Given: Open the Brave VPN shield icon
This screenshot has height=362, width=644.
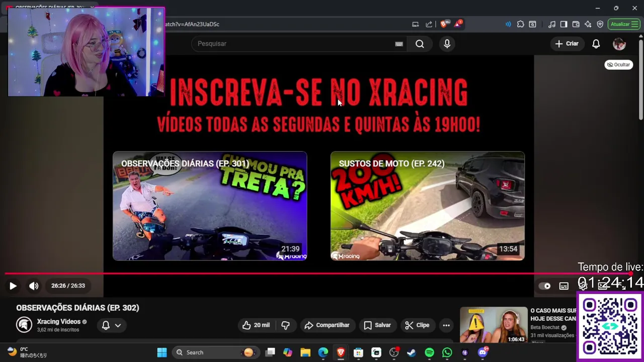Looking at the screenshot, I should click(600, 24).
